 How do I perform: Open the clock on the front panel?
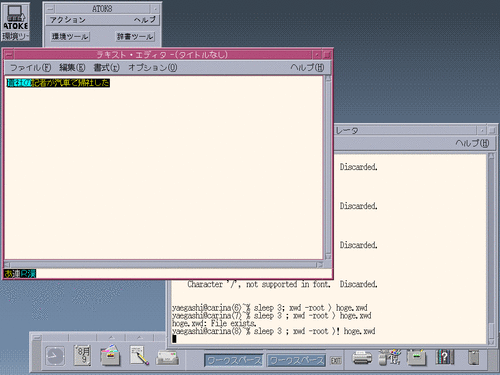coord(55,356)
